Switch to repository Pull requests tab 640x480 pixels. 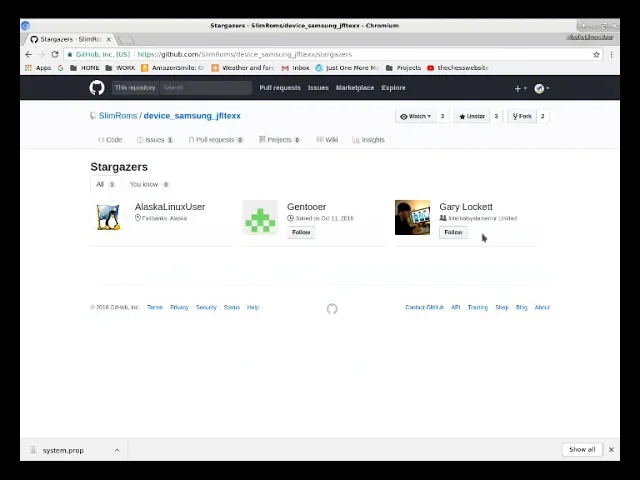tap(216, 140)
